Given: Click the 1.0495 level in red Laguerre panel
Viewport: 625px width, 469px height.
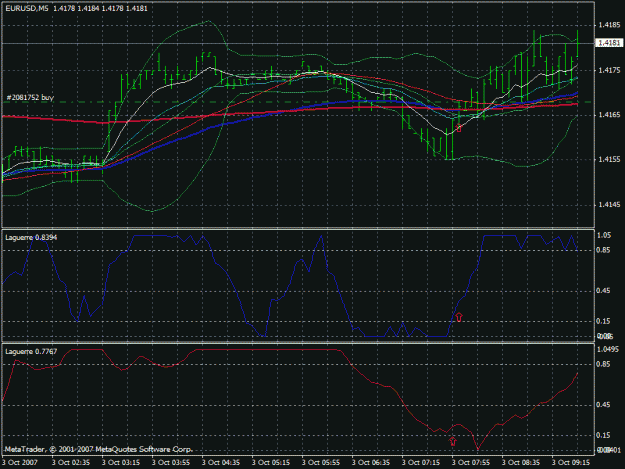Looking at the screenshot, I should [609, 349].
